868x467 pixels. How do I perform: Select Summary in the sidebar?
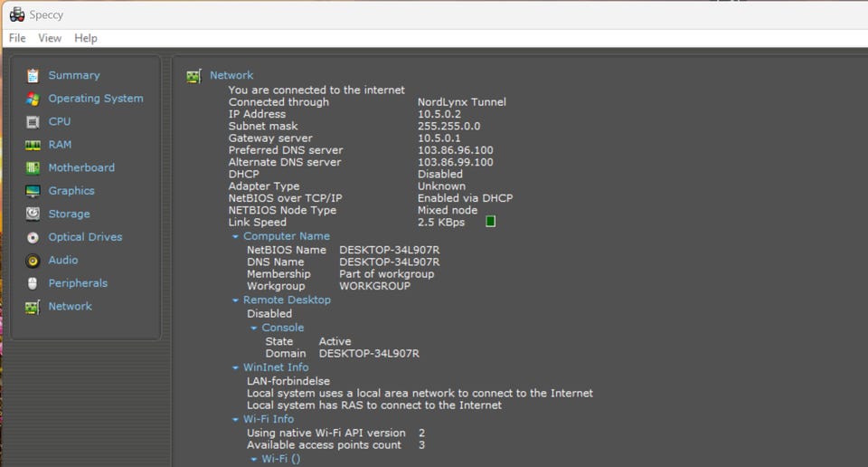pyautogui.click(x=74, y=75)
